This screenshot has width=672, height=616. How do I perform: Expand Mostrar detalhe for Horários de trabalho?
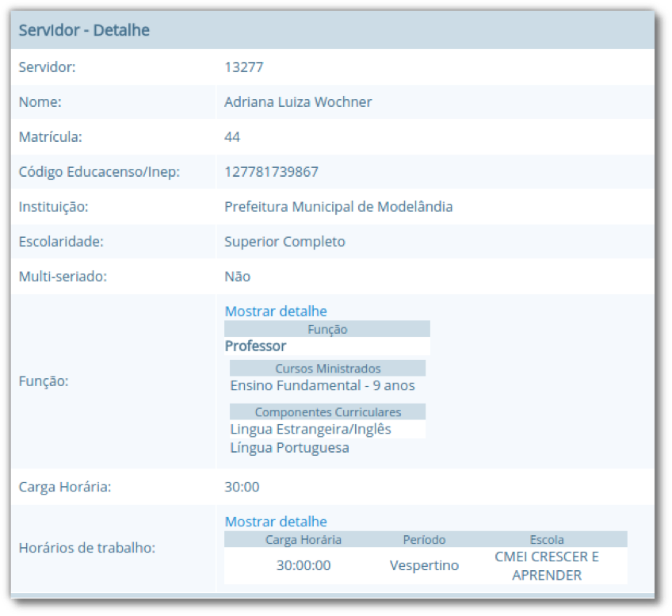tap(276, 522)
